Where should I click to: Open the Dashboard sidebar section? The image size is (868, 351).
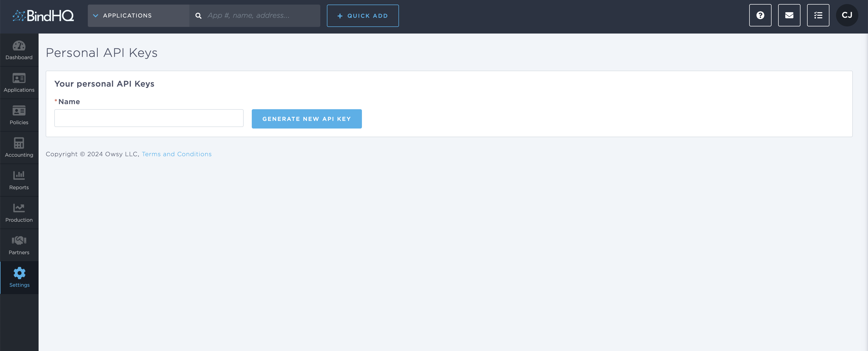pyautogui.click(x=19, y=50)
